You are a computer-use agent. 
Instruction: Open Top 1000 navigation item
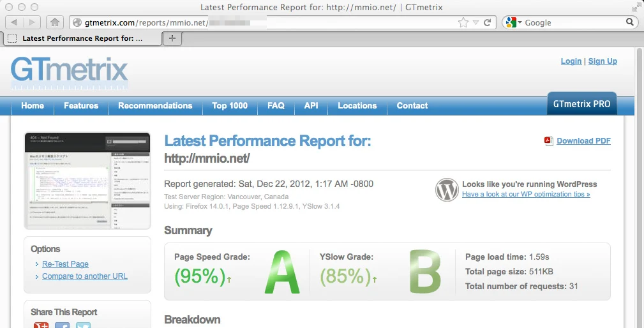coord(230,105)
